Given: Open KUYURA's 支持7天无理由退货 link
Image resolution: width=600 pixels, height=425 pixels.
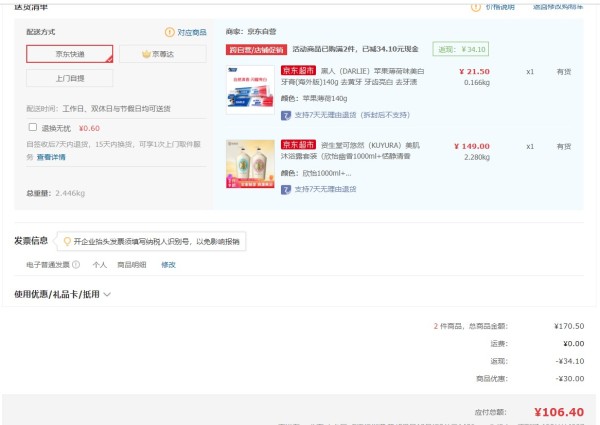Looking at the screenshot, I should click(x=325, y=189).
